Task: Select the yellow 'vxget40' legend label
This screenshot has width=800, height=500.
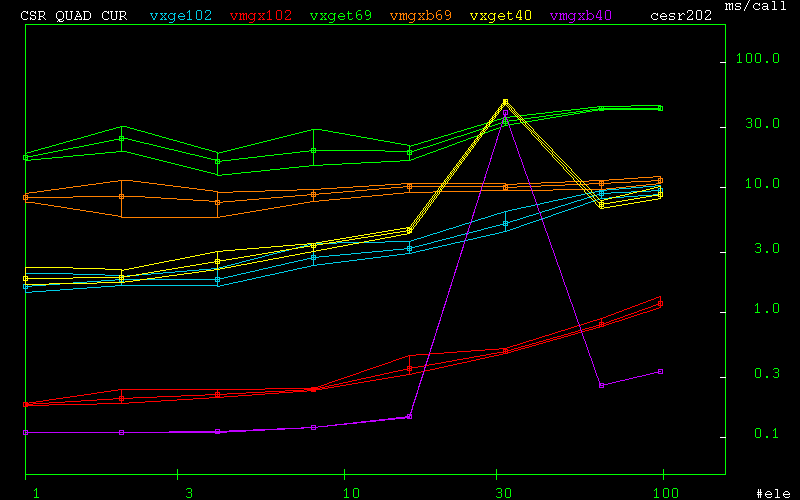Action: point(501,15)
